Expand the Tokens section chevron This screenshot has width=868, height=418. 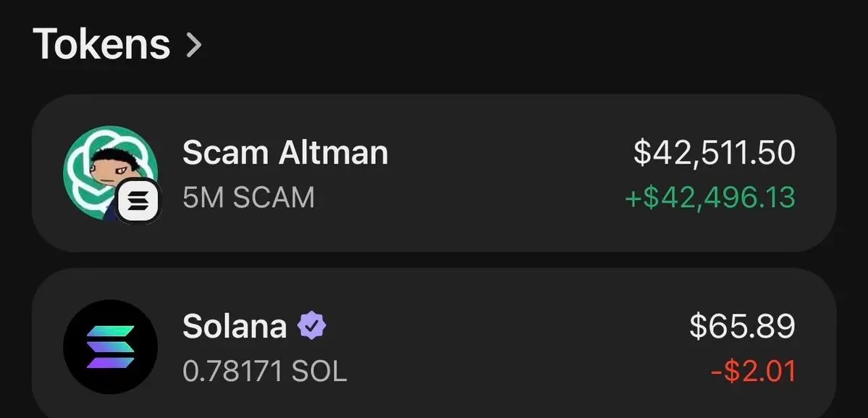(x=193, y=45)
